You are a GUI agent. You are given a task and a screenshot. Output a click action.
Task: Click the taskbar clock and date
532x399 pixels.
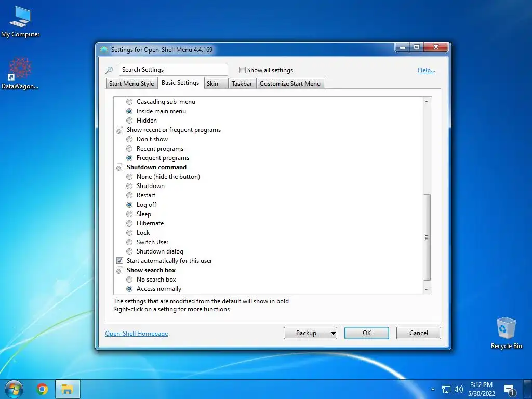pyautogui.click(x=482, y=389)
